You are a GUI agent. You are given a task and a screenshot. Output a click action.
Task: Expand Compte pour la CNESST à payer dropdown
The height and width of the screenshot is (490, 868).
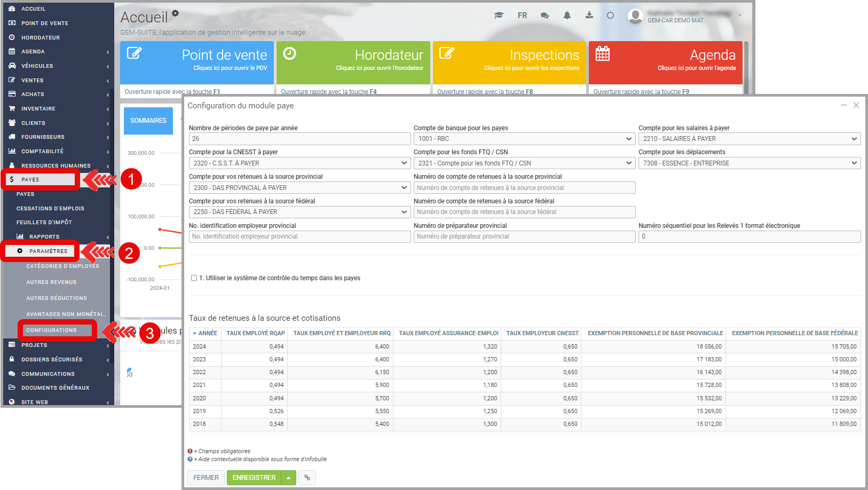point(299,163)
